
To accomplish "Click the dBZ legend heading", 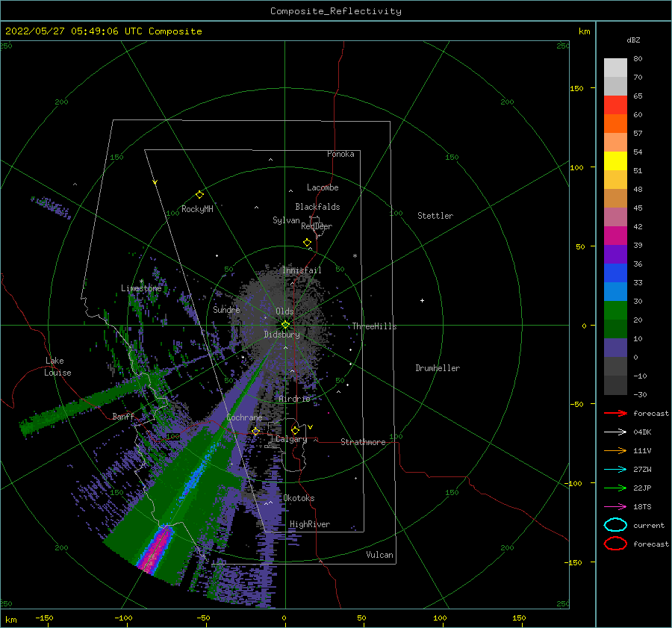I will (x=633, y=40).
